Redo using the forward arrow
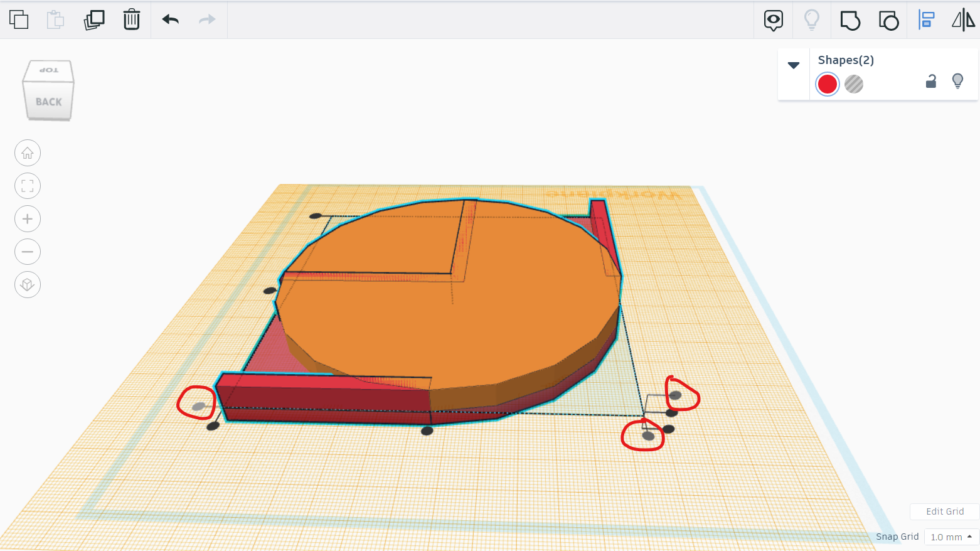 (x=207, y=19)
